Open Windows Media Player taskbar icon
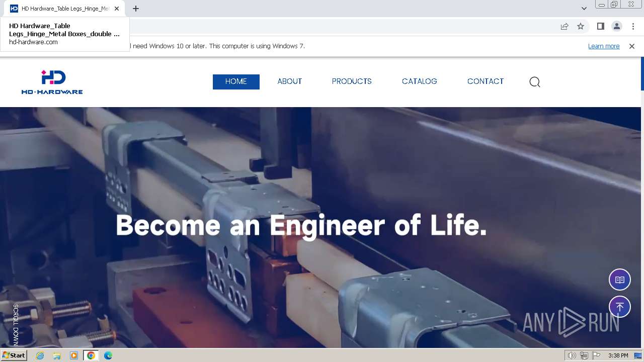 (x=74, y=355)
